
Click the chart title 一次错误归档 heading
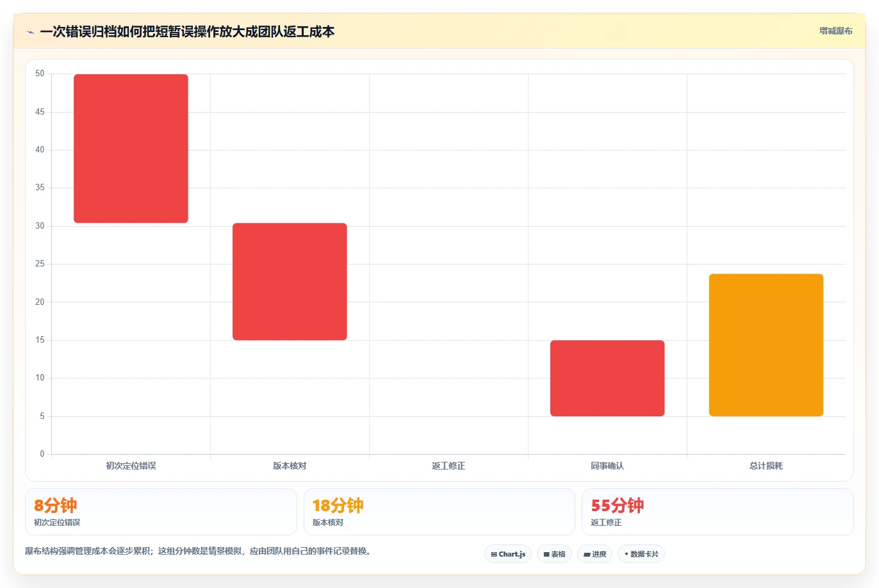pyautogui.click(x=187, y=31)
